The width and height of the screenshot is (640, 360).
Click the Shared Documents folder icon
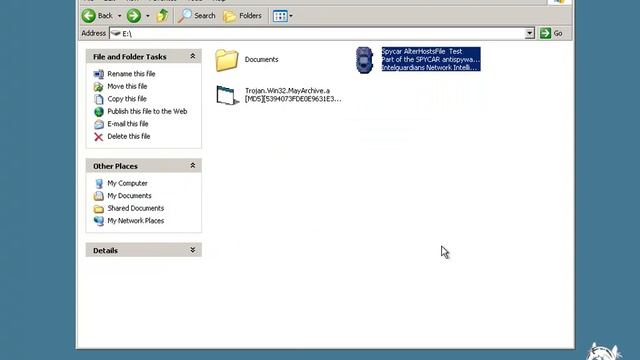point(99,209)
